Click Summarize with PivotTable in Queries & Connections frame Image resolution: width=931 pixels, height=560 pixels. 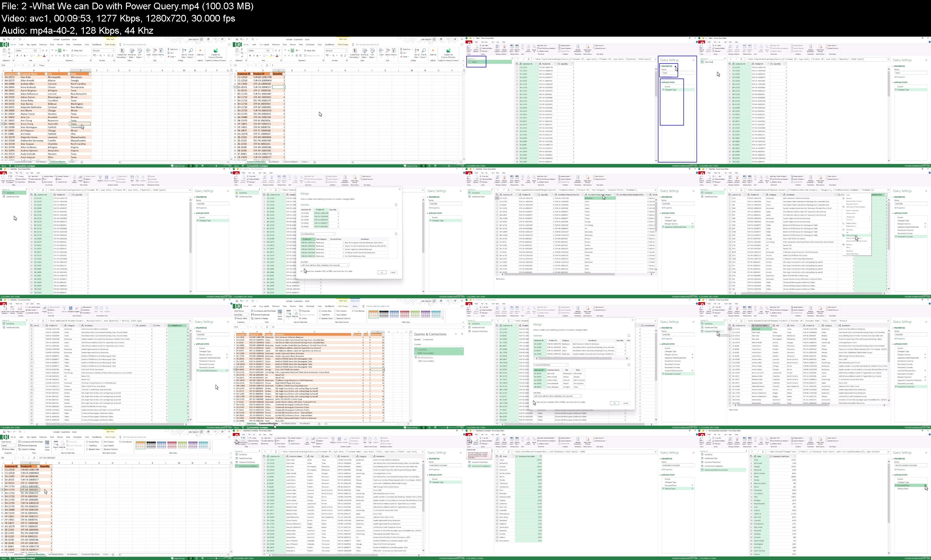tap(264, 311)
